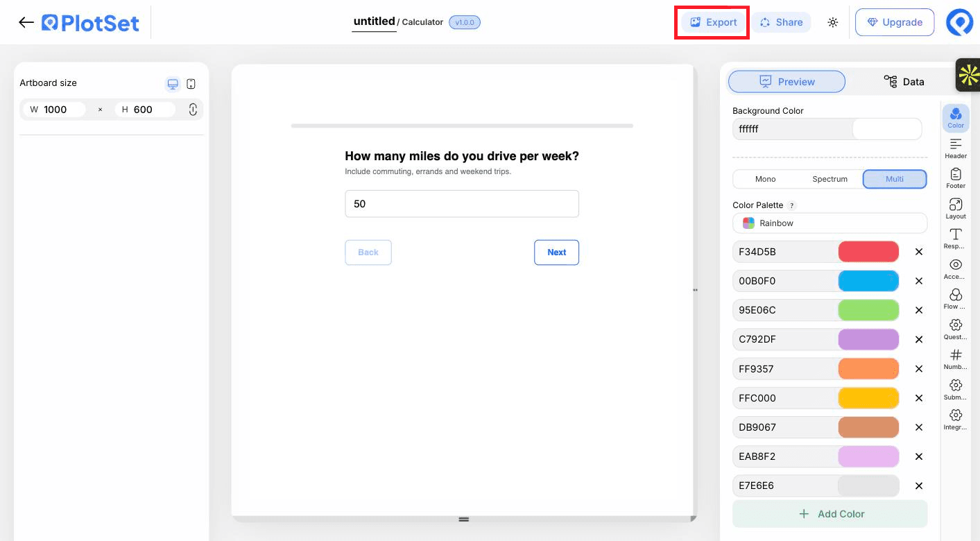The image size is (980, 541).
Task: Open the user profile avatar icon
Action: coord(960,22)
